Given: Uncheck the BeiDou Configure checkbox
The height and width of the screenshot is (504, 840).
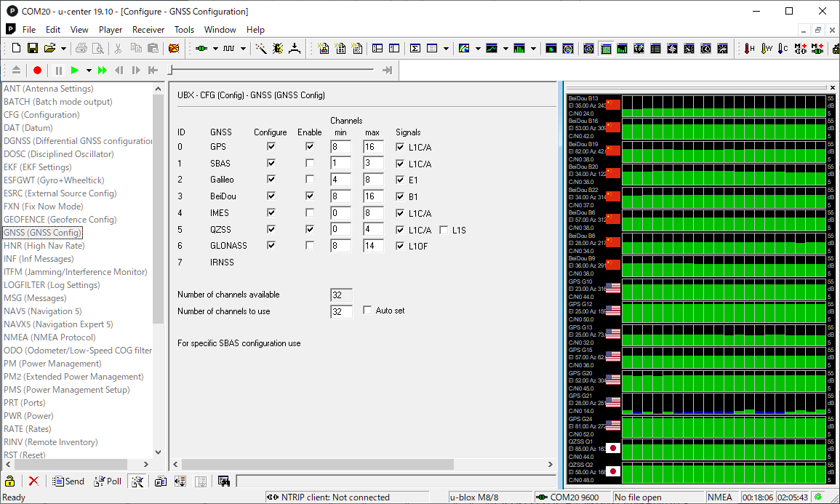Looking at the screenshot, I should [271, 196].
